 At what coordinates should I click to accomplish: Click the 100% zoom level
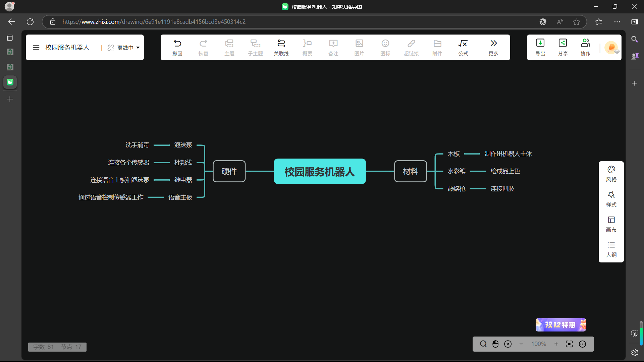tap(539, 344)
